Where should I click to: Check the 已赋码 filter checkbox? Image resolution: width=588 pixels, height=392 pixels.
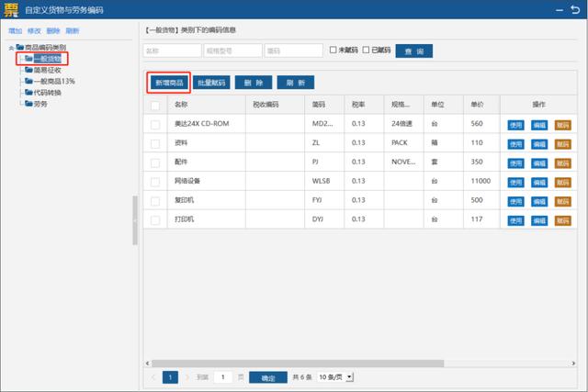(x=367, y=50)
